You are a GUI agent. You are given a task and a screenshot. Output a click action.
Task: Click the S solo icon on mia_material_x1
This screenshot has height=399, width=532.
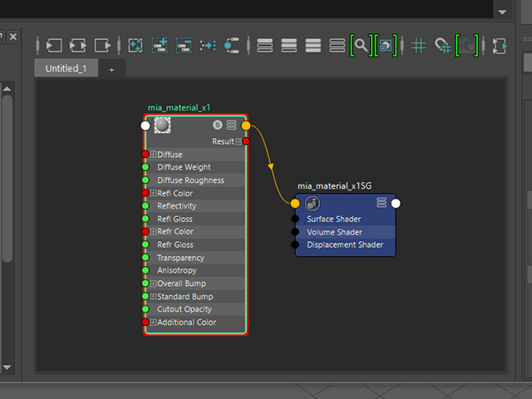coord(218,125)
